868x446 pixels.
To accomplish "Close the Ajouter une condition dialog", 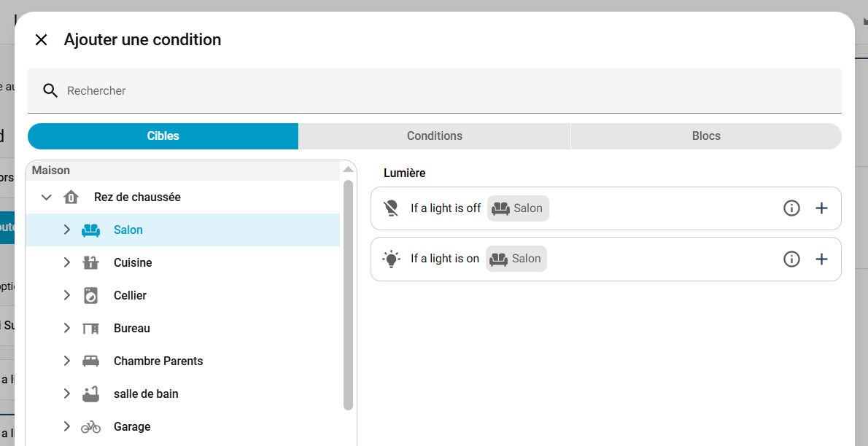I will tap(42, 40).
